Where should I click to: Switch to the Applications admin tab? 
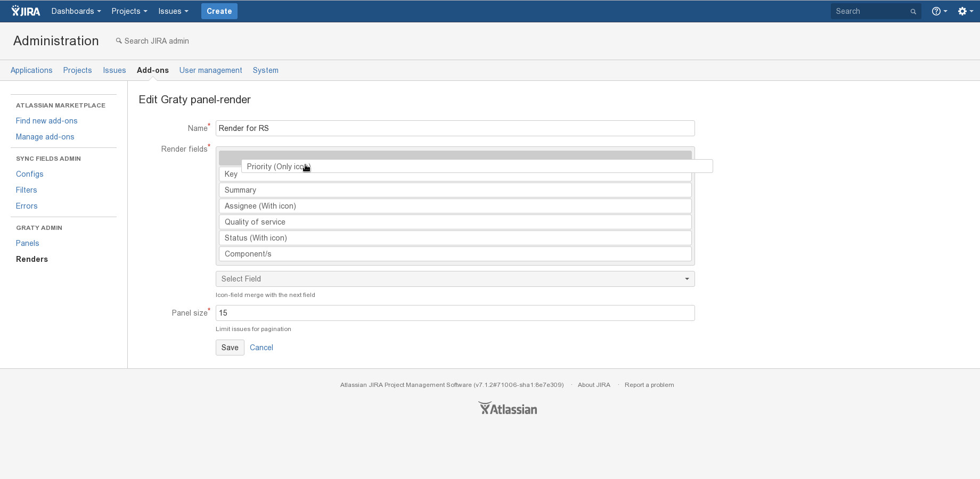31,70
